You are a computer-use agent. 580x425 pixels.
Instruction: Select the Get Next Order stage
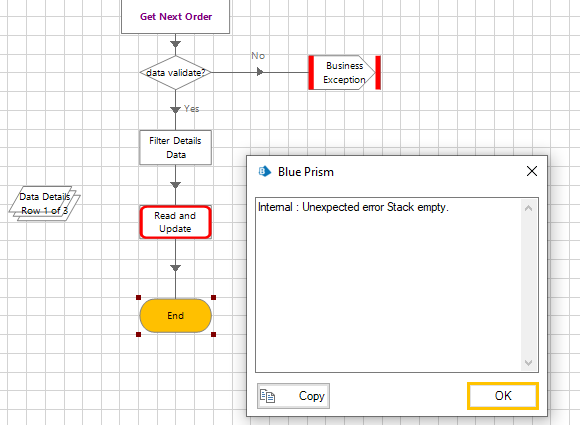point(175,17)
